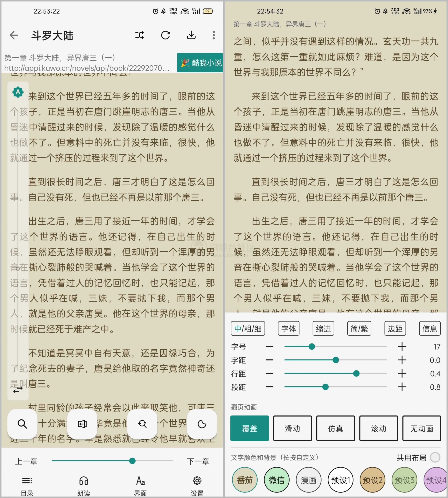Decrease 行距 line spacing with minus

pyautogui.click(x=269, y=374)
